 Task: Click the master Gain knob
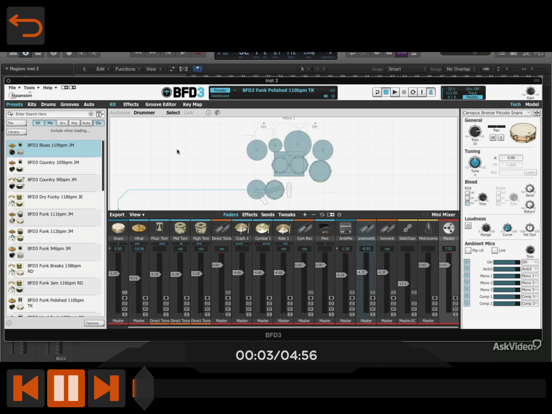coord(530,92)
